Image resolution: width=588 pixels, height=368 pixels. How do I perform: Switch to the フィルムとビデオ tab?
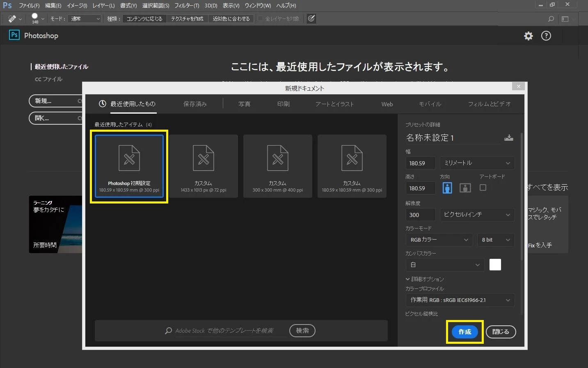pos(490,104)
